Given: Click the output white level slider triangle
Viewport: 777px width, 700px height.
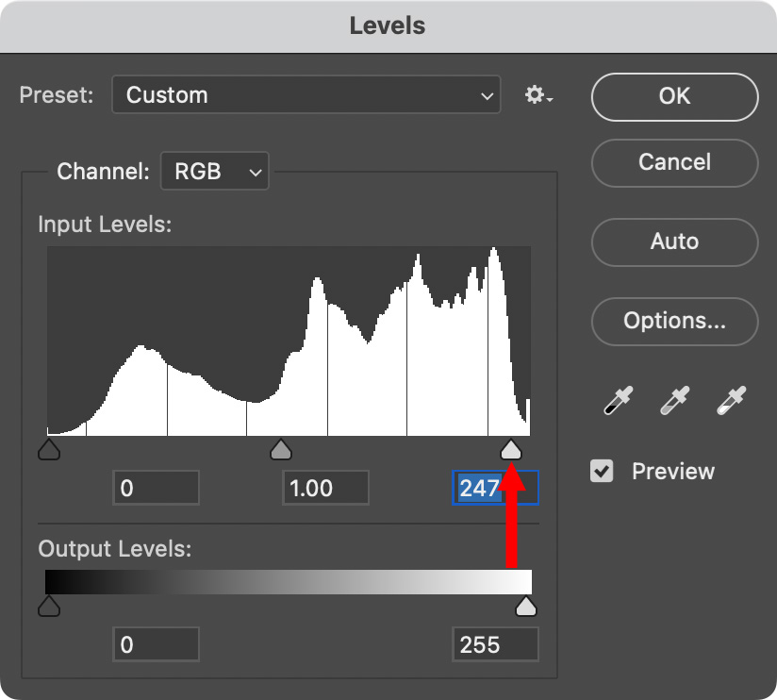Looking at the screenshot, I should [526, 606].
